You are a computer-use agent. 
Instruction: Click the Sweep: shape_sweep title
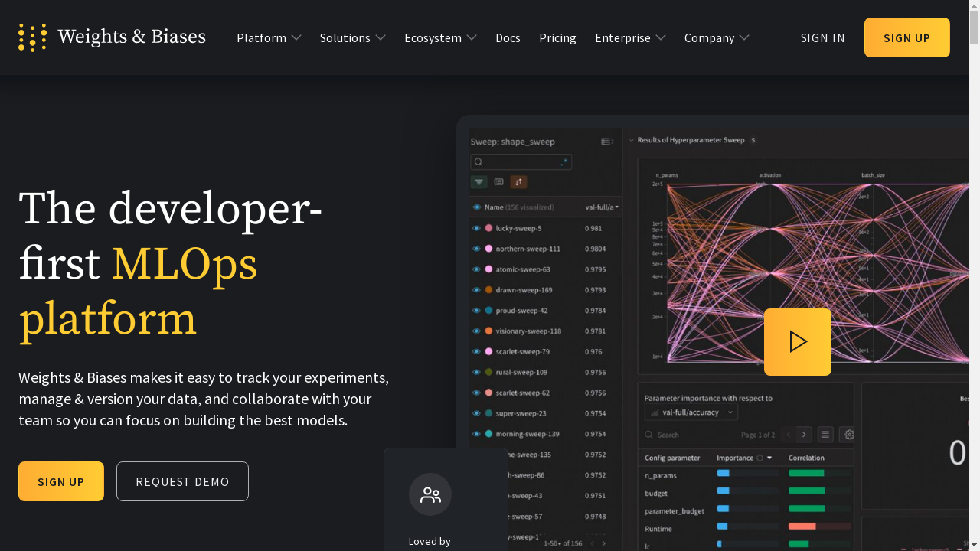pos(513,142)
